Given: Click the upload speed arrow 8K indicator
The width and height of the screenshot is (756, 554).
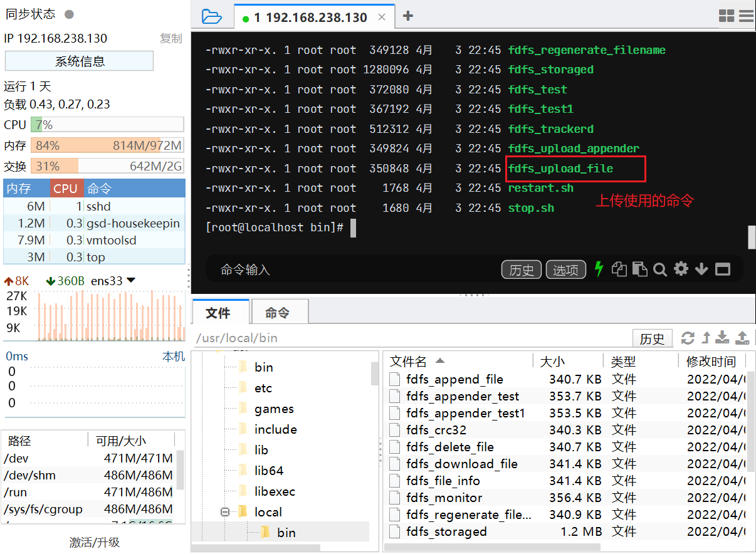Looking at the screenshot, I should click(16, 281).
